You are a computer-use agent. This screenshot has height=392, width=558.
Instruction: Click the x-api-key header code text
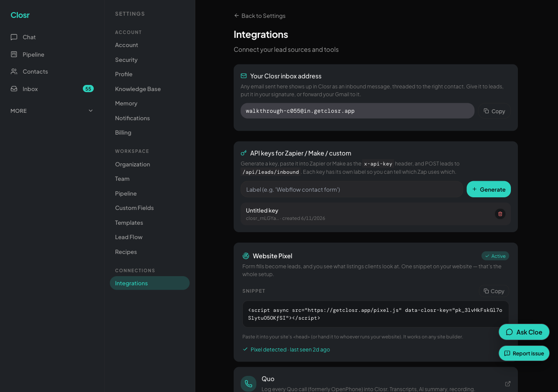pos(378,164)
